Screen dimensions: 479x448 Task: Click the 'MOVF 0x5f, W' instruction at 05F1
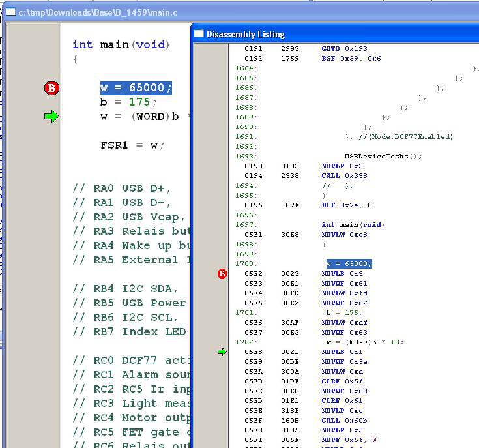(349, 440)
